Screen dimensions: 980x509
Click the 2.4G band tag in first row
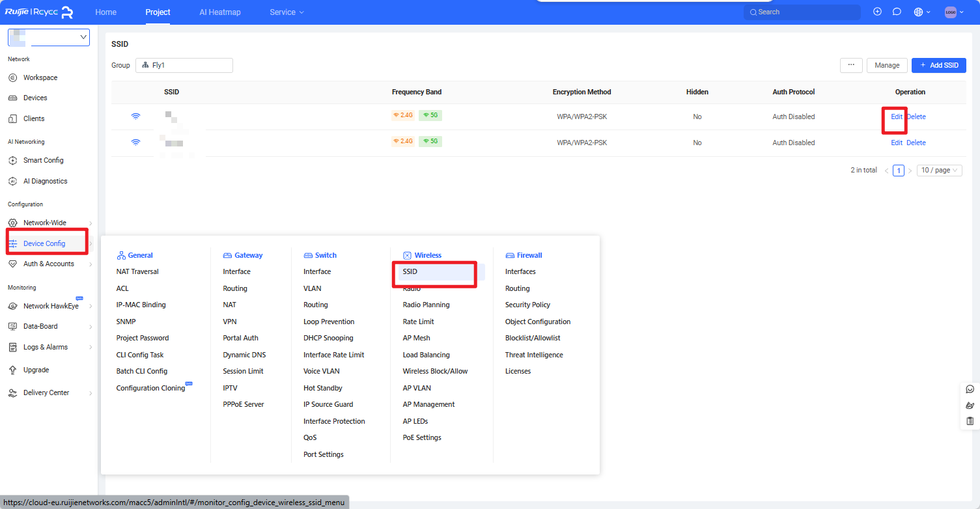(404, 115)
